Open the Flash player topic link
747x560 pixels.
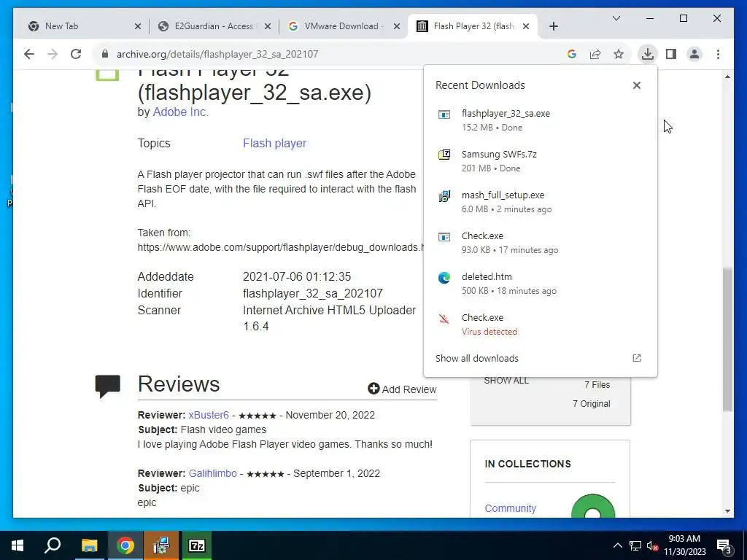pyautogui.click(x=274, y=144)
